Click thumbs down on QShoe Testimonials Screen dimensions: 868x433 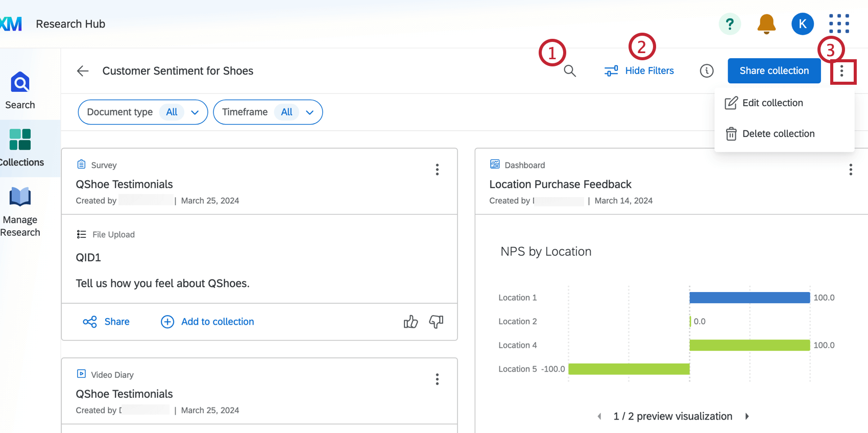pyautogui.click(x=436, y=322)
